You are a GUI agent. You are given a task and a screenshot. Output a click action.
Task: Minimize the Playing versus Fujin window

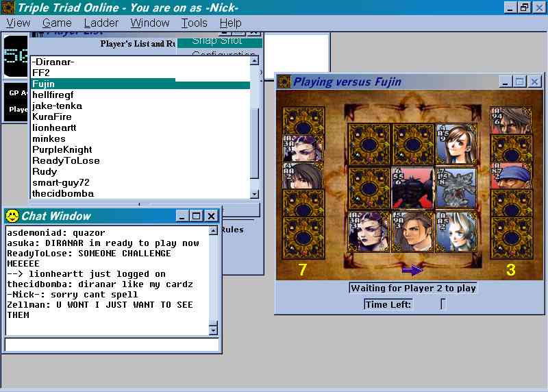tap(506, 82)
